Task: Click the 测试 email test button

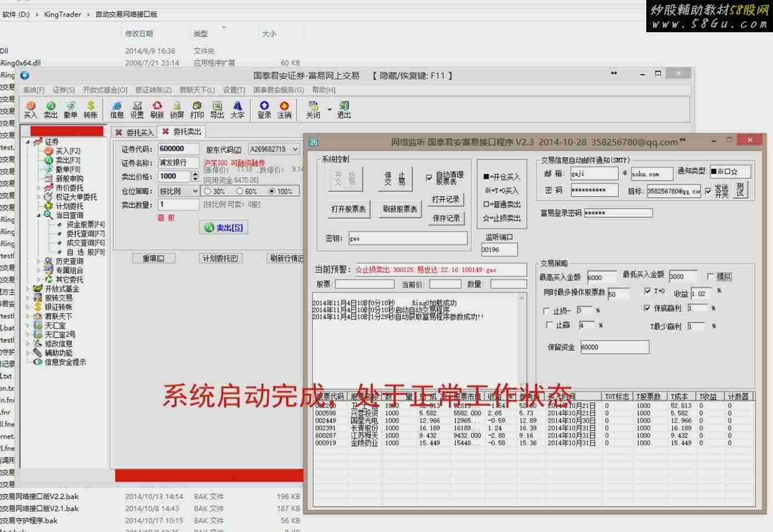Action: pos(740,190)
